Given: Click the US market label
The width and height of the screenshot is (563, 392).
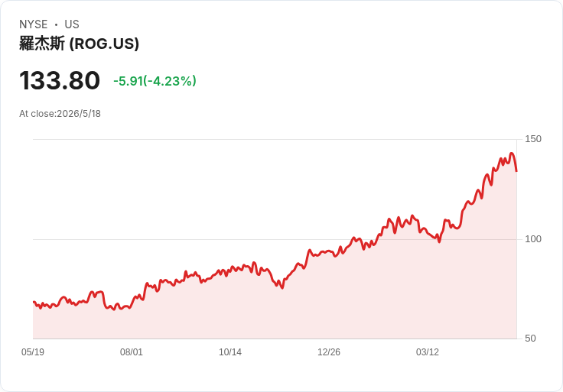Looking at the screenshot, I should tap(72, 24).
